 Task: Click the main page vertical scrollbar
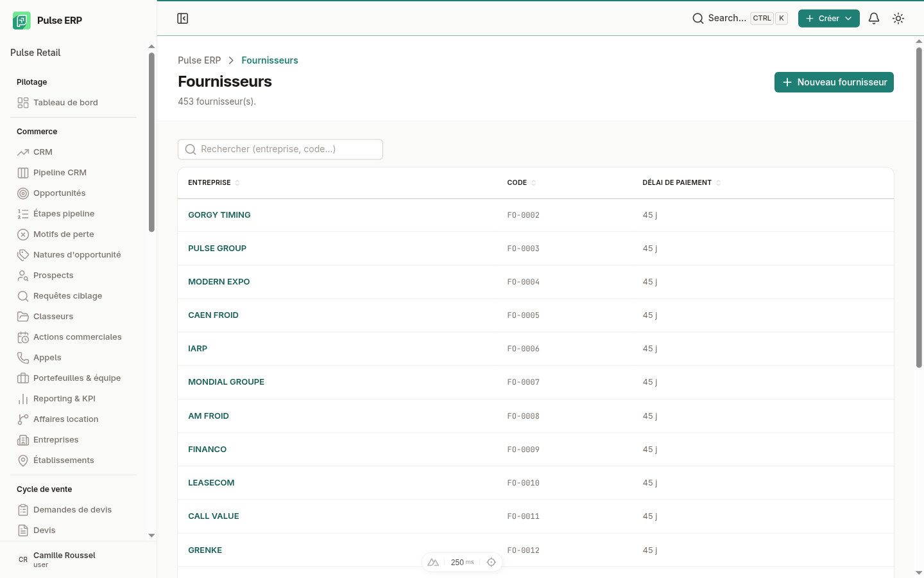(x=919, y=207)
